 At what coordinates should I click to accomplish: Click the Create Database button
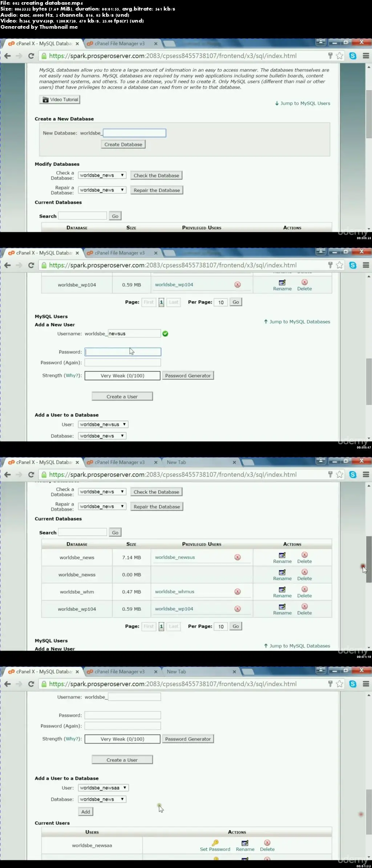coord(124,145)
